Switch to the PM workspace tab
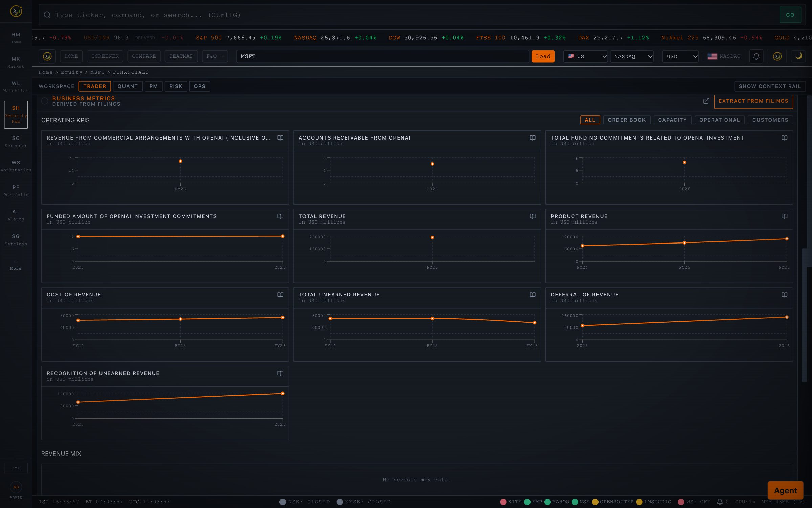Screen dimensions: 812x508 pos(154,86)
